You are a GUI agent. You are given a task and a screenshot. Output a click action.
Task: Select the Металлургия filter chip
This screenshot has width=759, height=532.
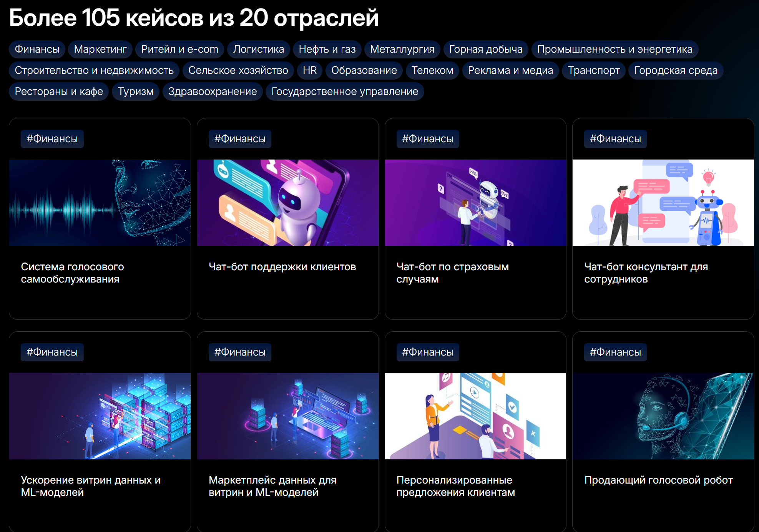(402, 49)
